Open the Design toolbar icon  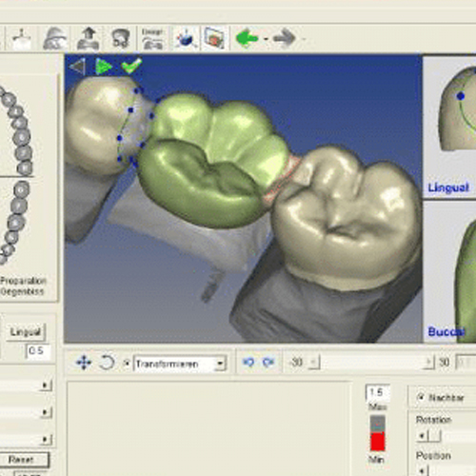152,39
